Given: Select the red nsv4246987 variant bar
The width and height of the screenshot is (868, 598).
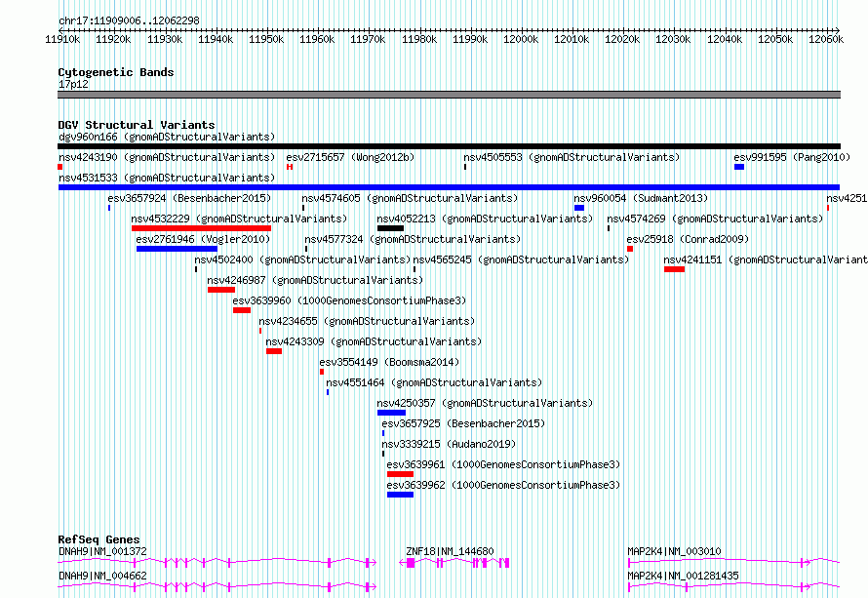Looking at the screenshot, I should (221, 290).
